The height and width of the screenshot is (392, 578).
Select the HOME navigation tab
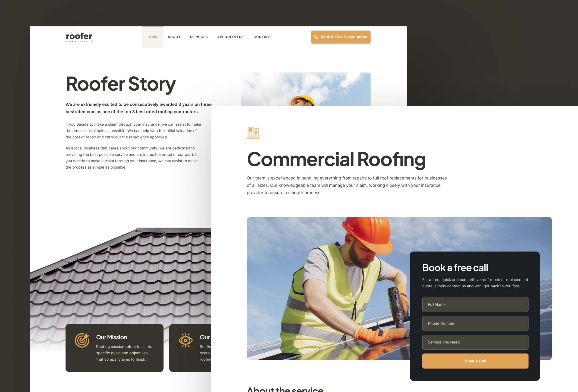(153, 37)
